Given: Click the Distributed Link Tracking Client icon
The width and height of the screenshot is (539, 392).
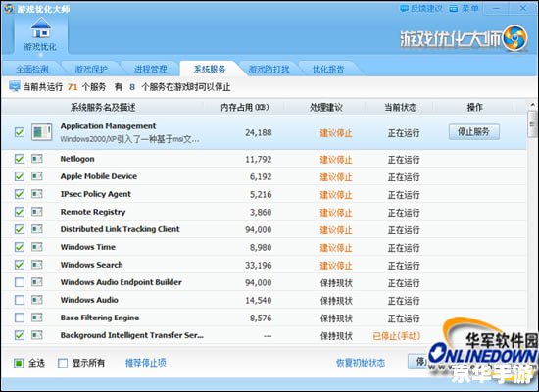Looking at the screenshot, I should [x=37, y=229].
